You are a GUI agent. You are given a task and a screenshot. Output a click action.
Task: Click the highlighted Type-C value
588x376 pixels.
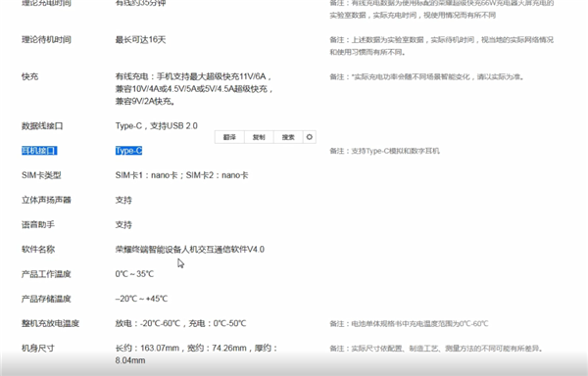tap(128, 151)
